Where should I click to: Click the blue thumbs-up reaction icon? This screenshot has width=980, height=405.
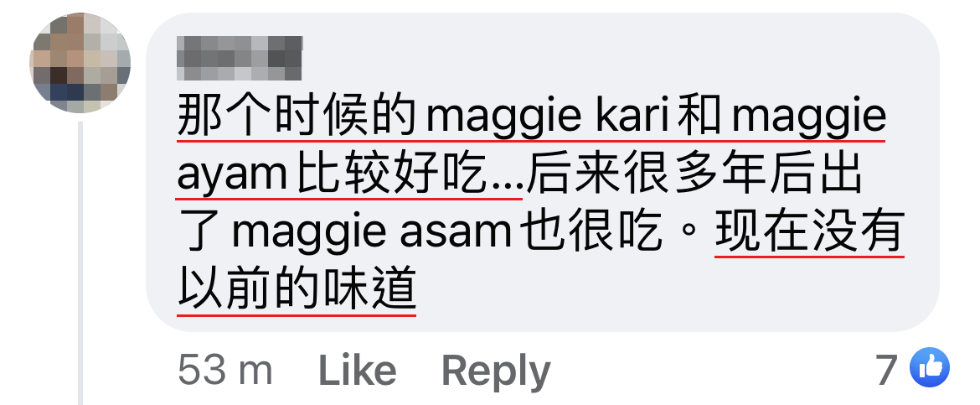point(930,368)
